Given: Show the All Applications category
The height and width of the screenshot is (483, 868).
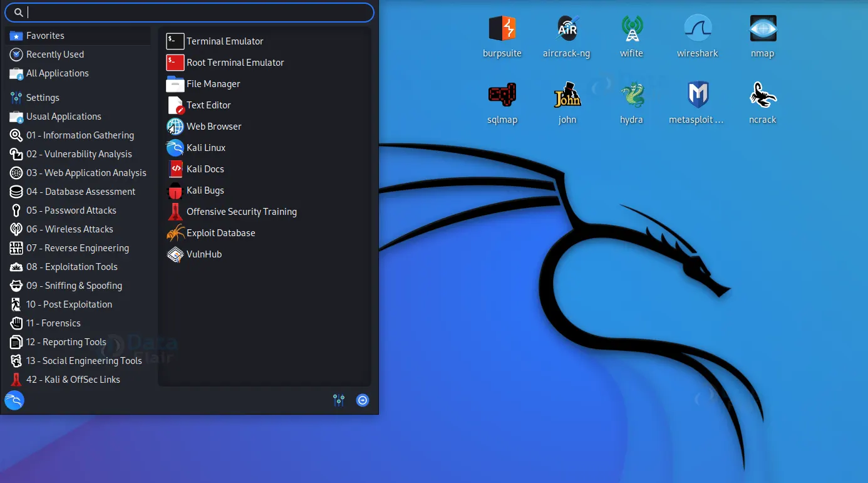Looking at the screenshot, I should [x=78, y=73].
